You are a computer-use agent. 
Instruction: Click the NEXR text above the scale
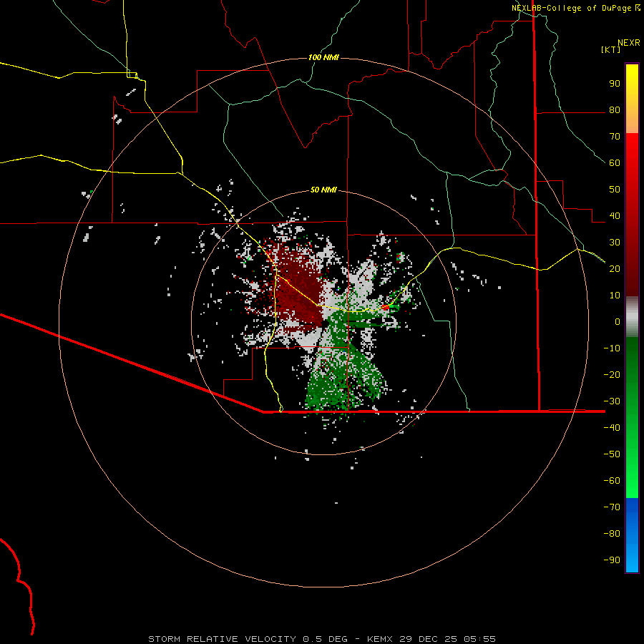(629, 43)
